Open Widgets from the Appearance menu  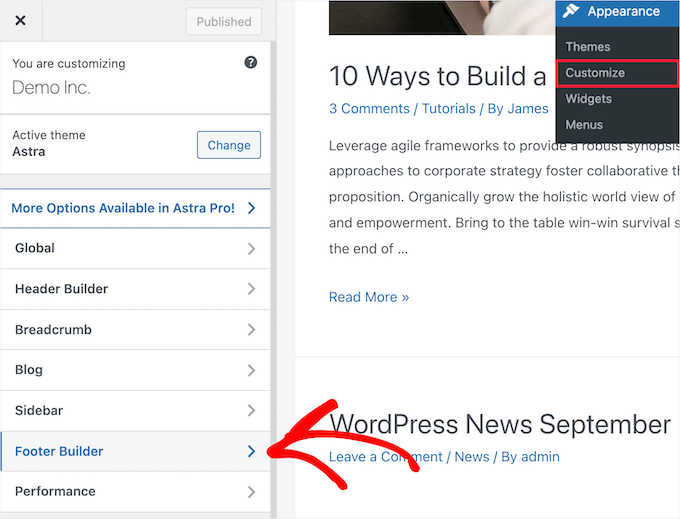tap(589, 99)
